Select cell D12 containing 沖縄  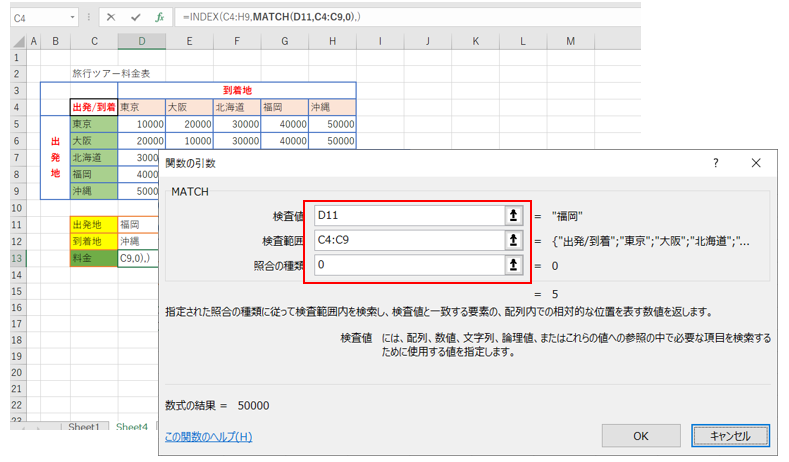[x=140, y=241]
